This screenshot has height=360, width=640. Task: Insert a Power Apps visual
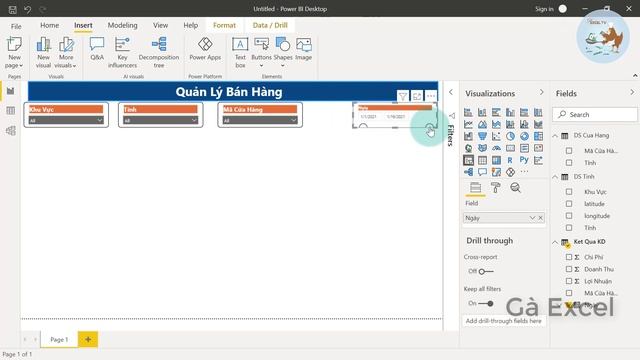click(205, 49)
